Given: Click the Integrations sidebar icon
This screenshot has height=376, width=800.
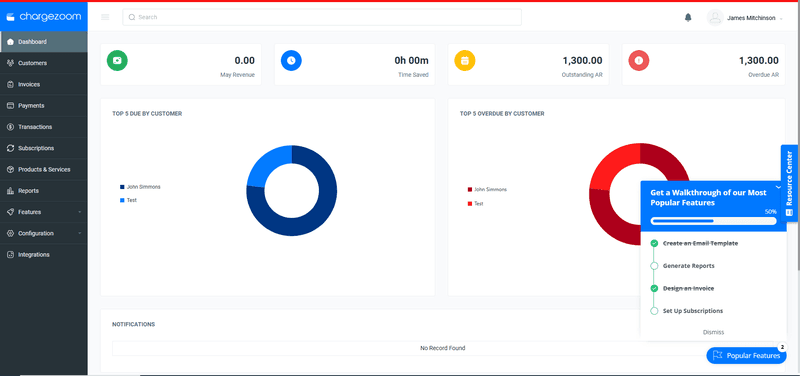Looking at the screenshot, I should coord(10,255).
